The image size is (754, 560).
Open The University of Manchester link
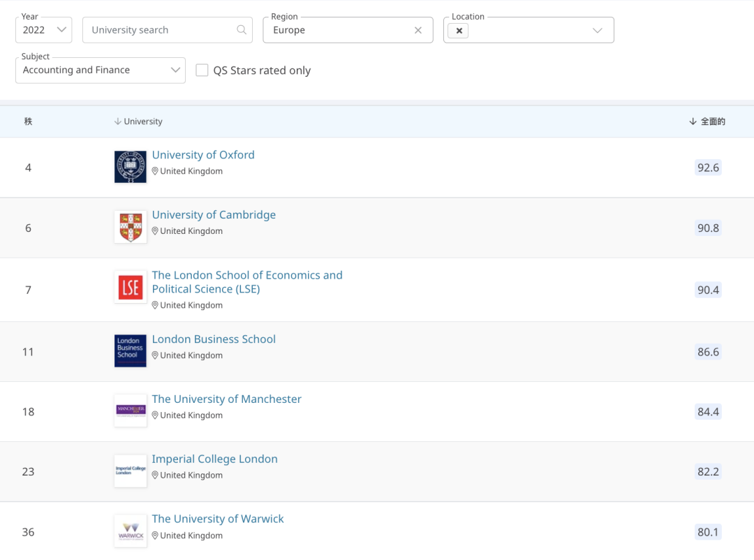coord(227,399)
